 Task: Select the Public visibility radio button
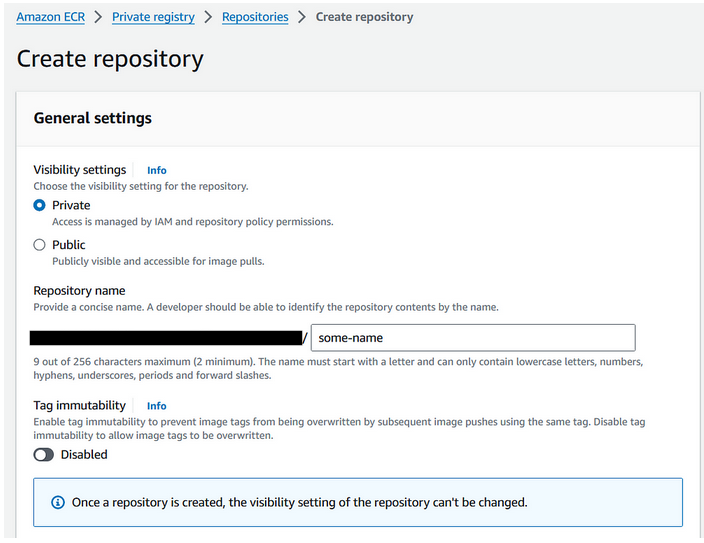pyautogui.click(x=40, y=245)
